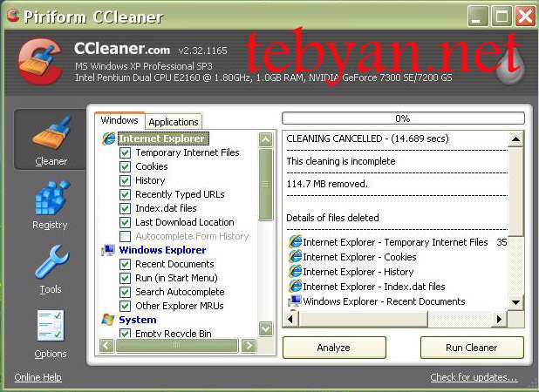Click checklist horizontal scrollbar thumb
Image resolution: width=539 pixels, height=392 pixels.
177,345
